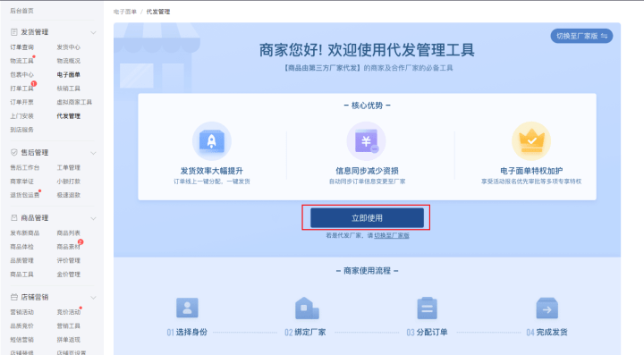
Task: Open 评价管理 in the sidebar
Action: tap(69, 260)
